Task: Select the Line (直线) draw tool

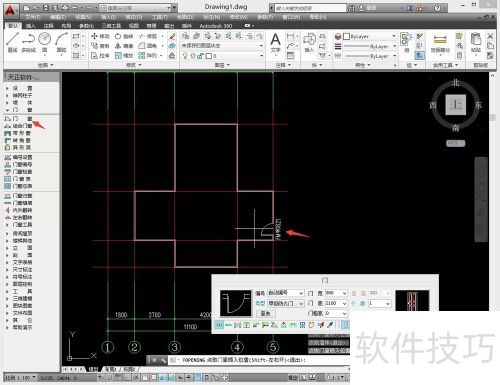Action: coord(12,42)
